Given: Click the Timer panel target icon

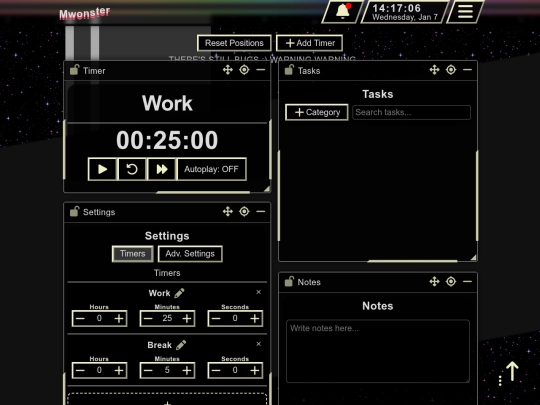Looking at the screenshot, I should click(x=244, y=70).
